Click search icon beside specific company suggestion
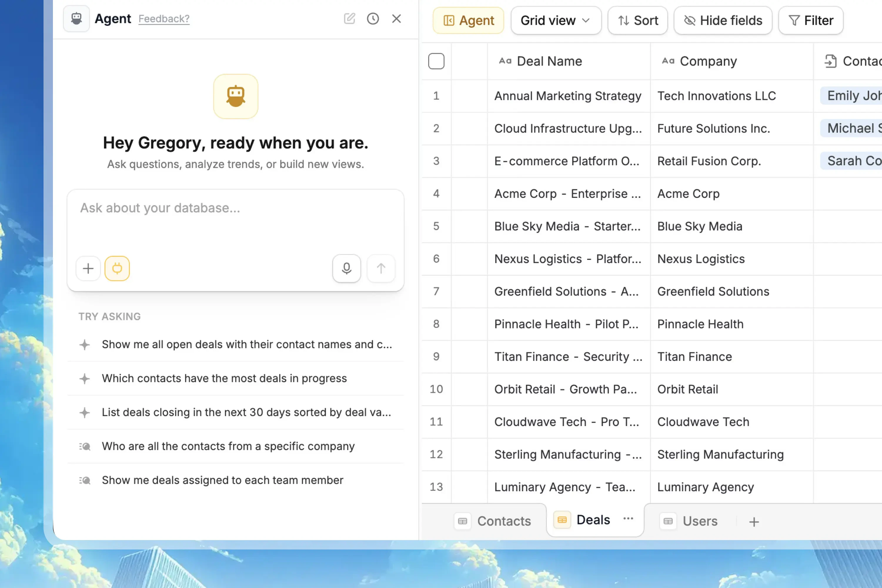 pos(85,447)
